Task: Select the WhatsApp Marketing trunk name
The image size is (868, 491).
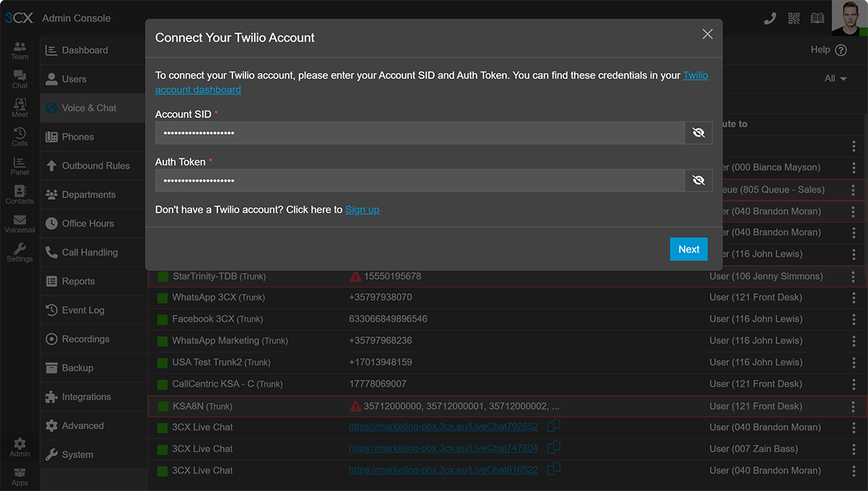Action: (x=230, y=341)
